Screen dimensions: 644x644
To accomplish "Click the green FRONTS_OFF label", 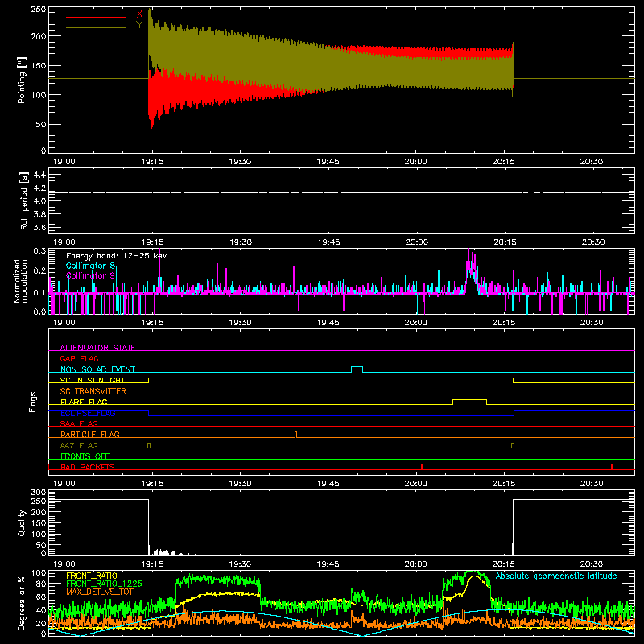I will click(85, 456).
